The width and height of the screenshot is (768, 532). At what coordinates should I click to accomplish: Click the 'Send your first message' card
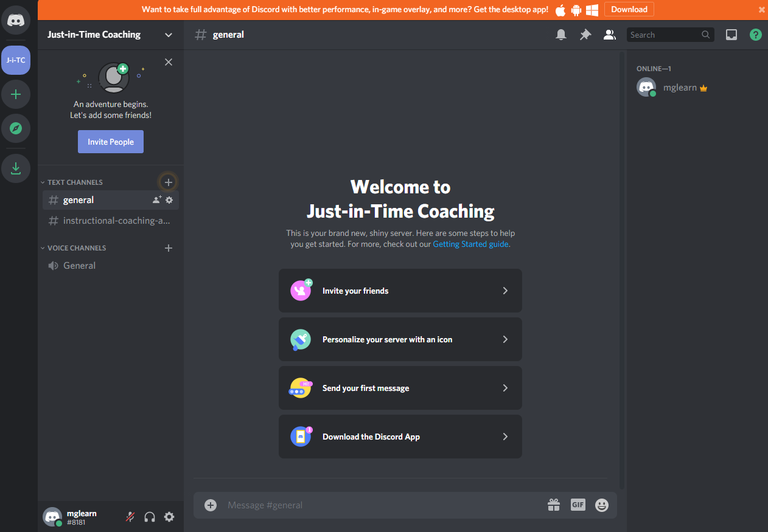click(x=400, y=388)
